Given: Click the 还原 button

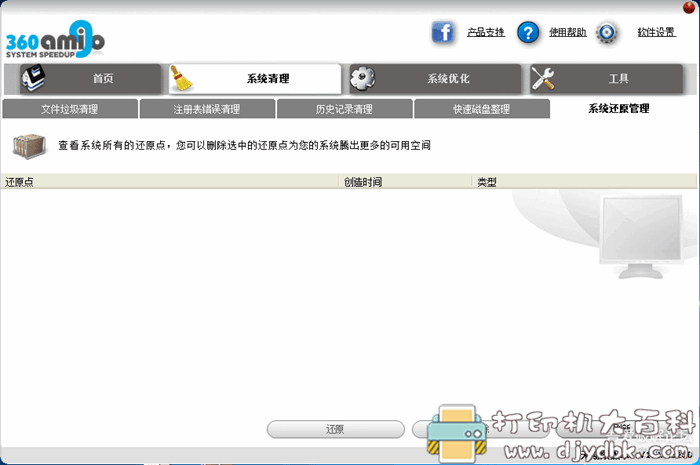Looking at the screenshot, I should point(336,429).
